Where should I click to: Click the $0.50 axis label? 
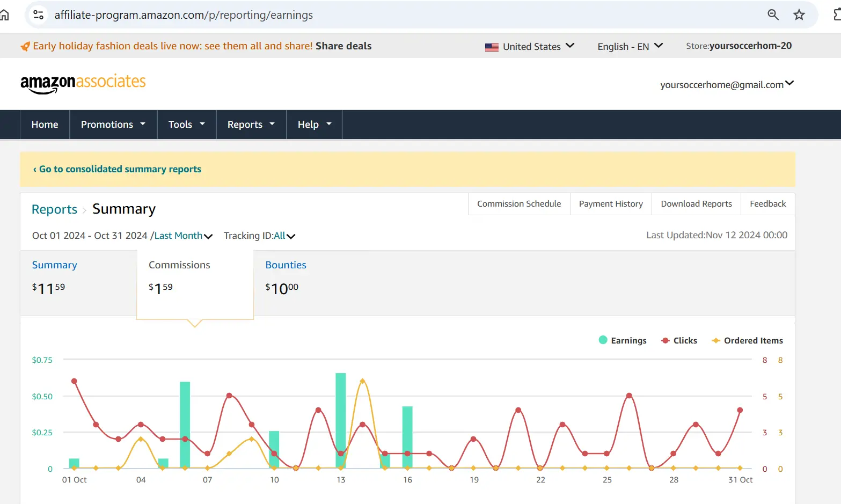[x=42, y=397]
